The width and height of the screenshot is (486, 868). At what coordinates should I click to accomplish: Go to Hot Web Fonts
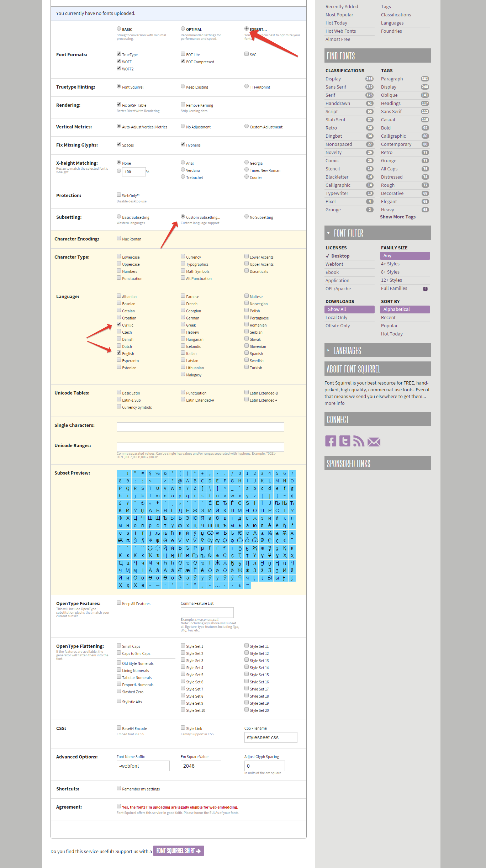pyautogui.click(x=340, y=31)
